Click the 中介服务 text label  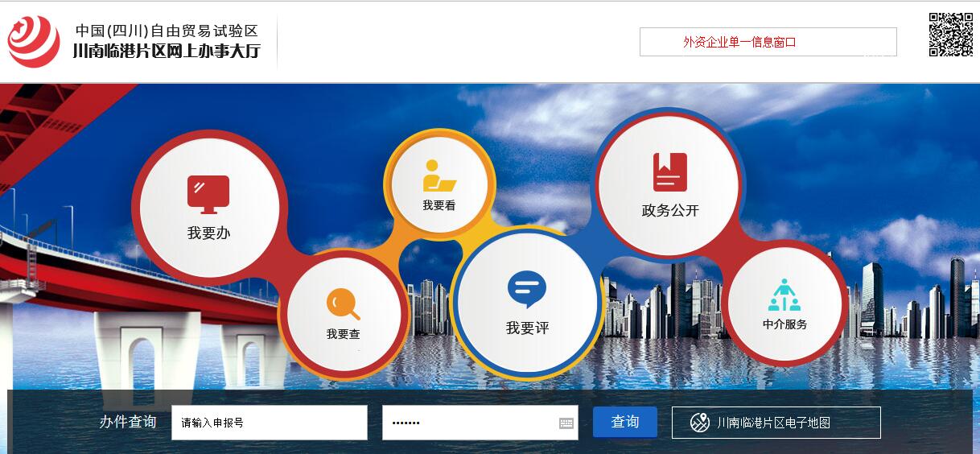pyautogui.click(x=784, y=324)
